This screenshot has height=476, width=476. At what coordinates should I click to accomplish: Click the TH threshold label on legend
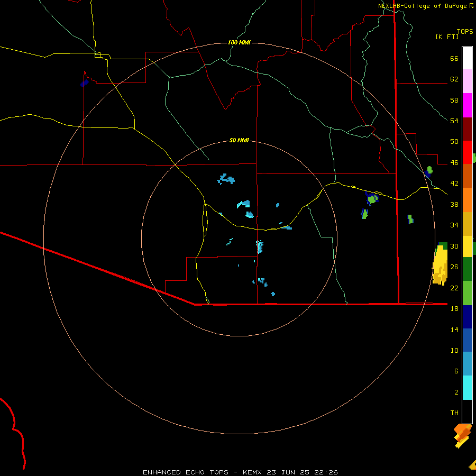click(x=454, y=413)
